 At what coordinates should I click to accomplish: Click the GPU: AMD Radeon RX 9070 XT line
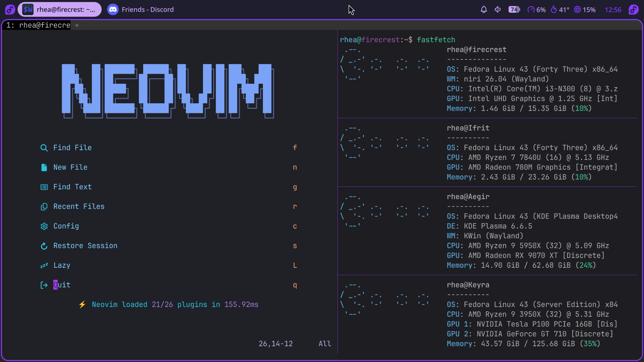click(x=526, y=255)
